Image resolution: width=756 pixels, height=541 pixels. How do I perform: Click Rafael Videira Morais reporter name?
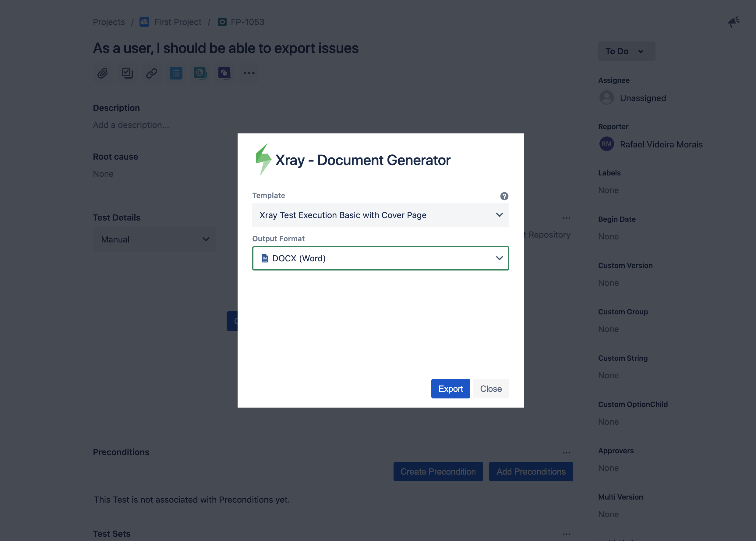661,144
